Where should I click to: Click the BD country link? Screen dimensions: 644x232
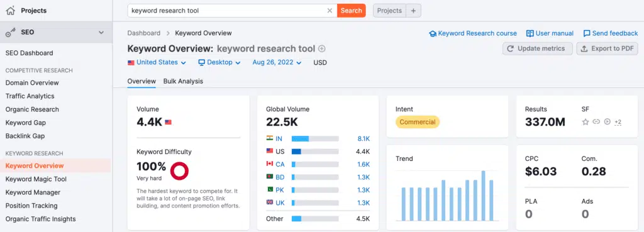(x=280, y=177)
